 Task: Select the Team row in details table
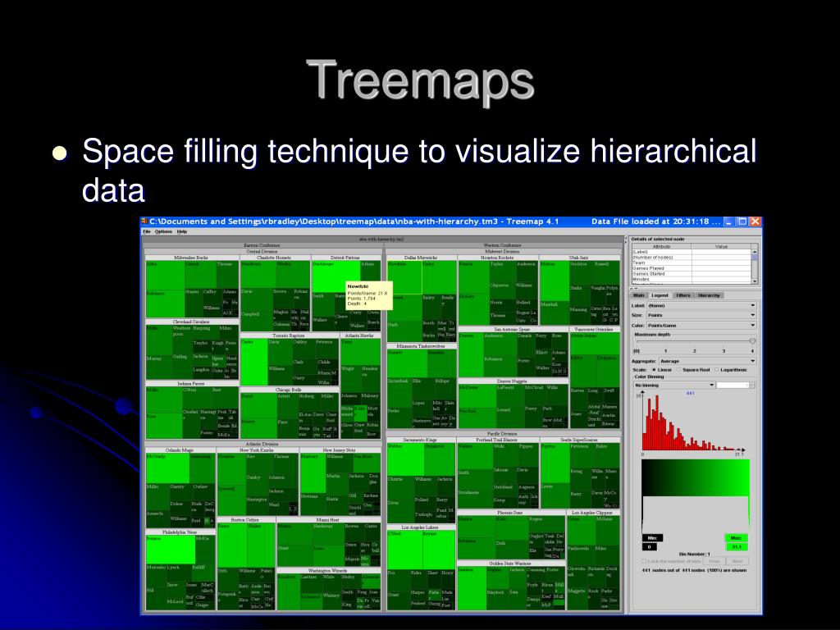click(692, 263)
